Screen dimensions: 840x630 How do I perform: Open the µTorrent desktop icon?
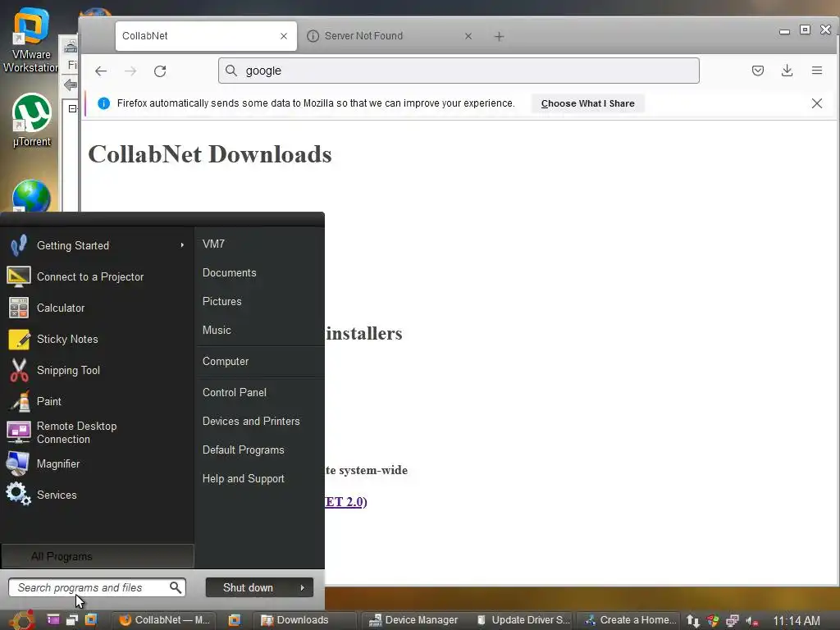(x=32, y=120)
